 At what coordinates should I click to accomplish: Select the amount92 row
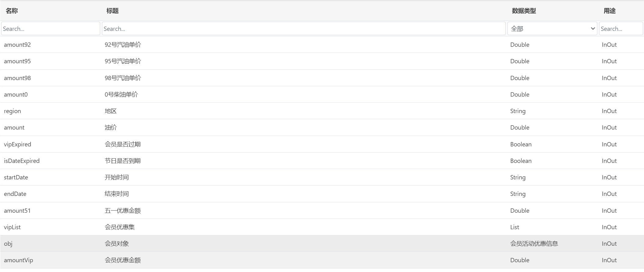(x=17, y=45)
